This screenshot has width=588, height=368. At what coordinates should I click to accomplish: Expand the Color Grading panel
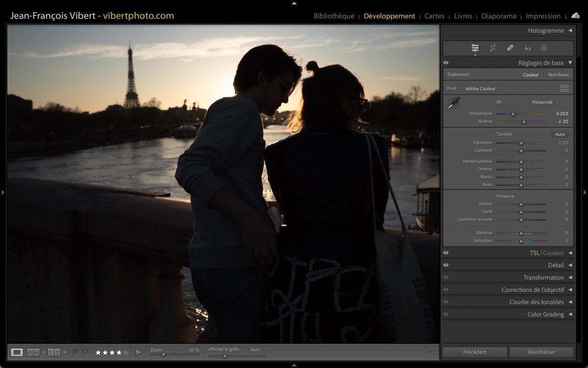click(570, 315)
